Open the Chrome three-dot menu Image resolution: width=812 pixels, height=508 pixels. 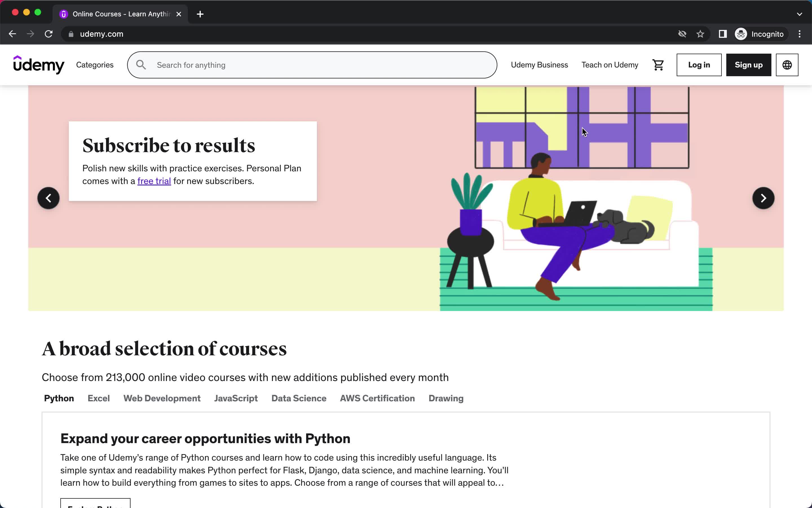tap(800, 34)
